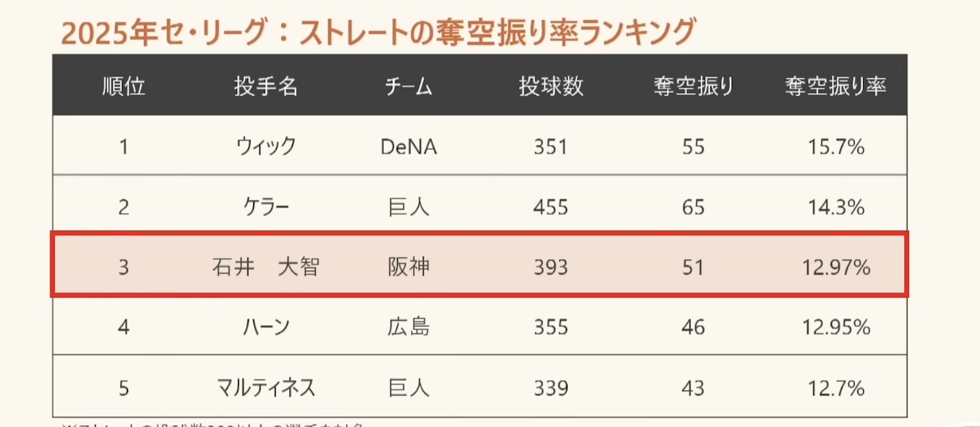Click pitcher name ハーン

point(266,327)
